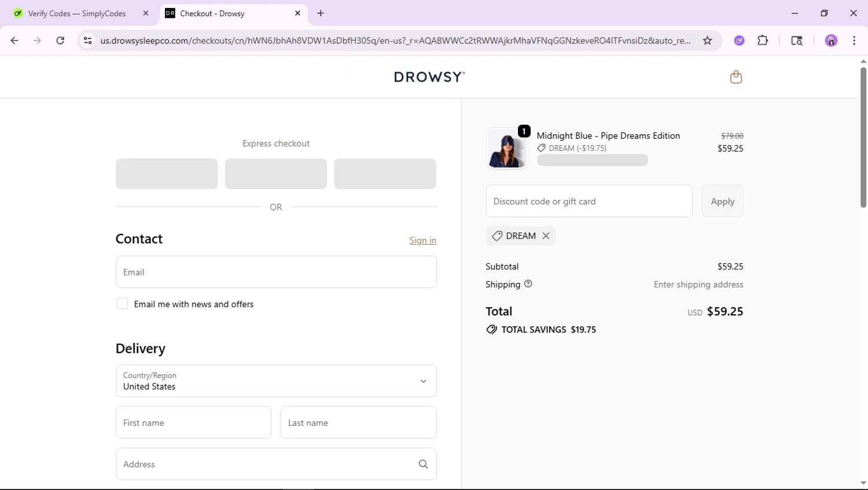
Task: Click the scrollbar up arrow
Action: pyautogui.click(x=863, y=61)
